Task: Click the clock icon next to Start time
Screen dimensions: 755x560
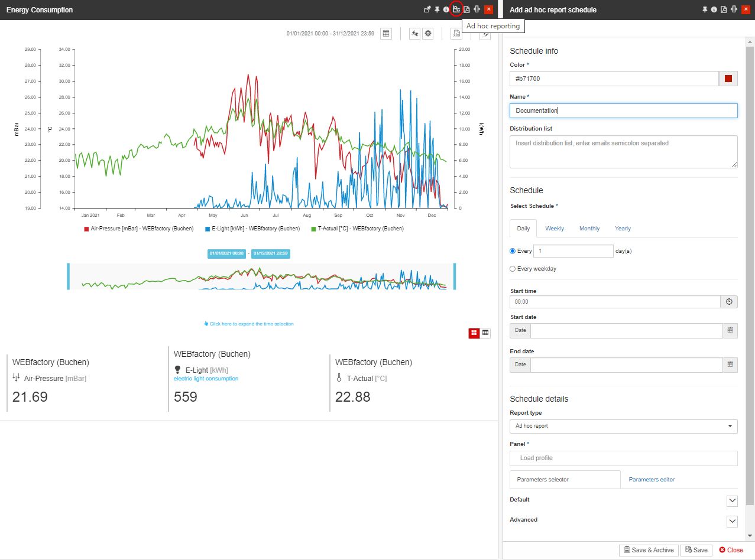Action: [x=729, y=302]
